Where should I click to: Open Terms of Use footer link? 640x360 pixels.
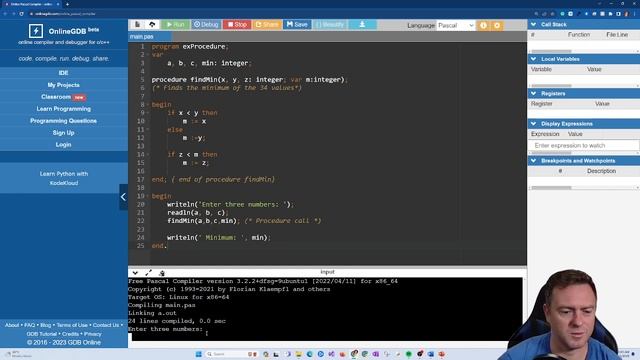(72, 325)
